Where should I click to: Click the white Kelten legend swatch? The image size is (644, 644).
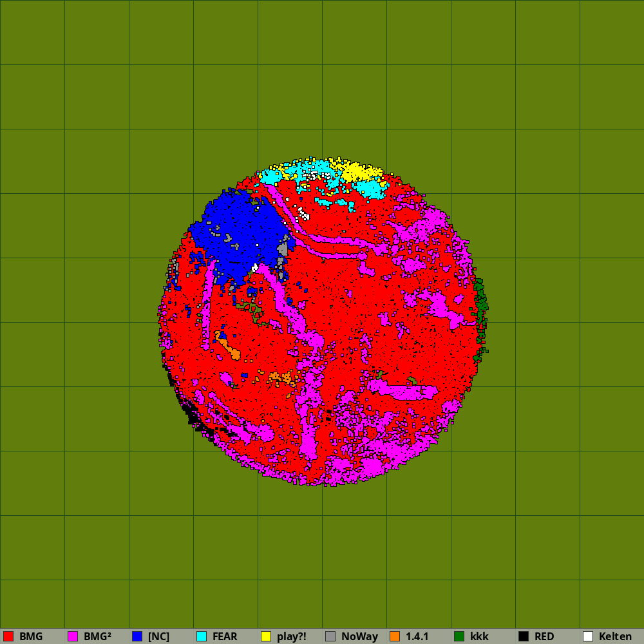pos(588,636)
